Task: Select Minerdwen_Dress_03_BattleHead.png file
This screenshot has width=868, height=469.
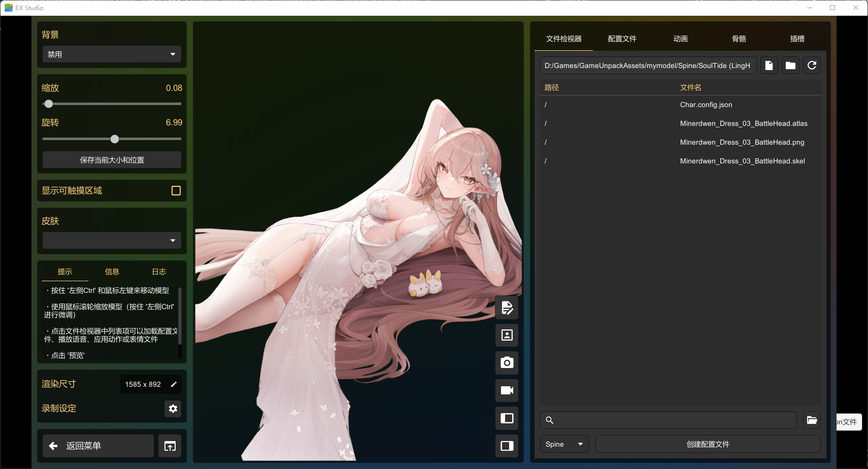Action: pyautogui.click(x=680, y=143)
